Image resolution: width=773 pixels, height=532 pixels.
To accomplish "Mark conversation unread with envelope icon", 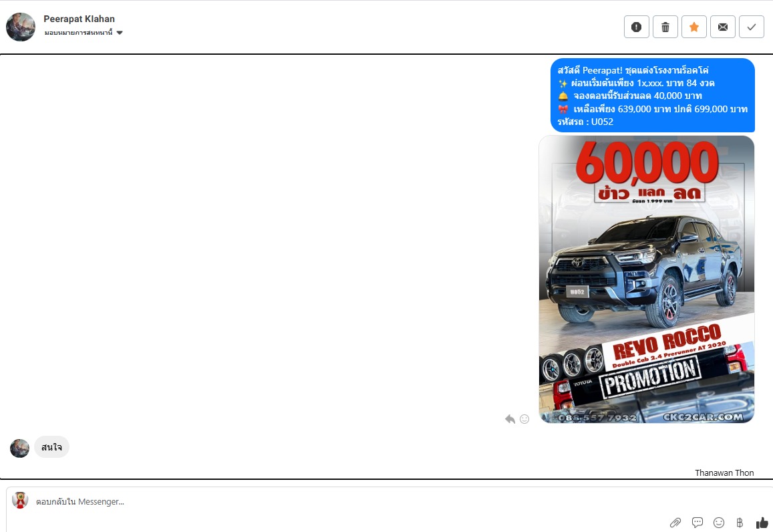I will [x=723, y=27].
